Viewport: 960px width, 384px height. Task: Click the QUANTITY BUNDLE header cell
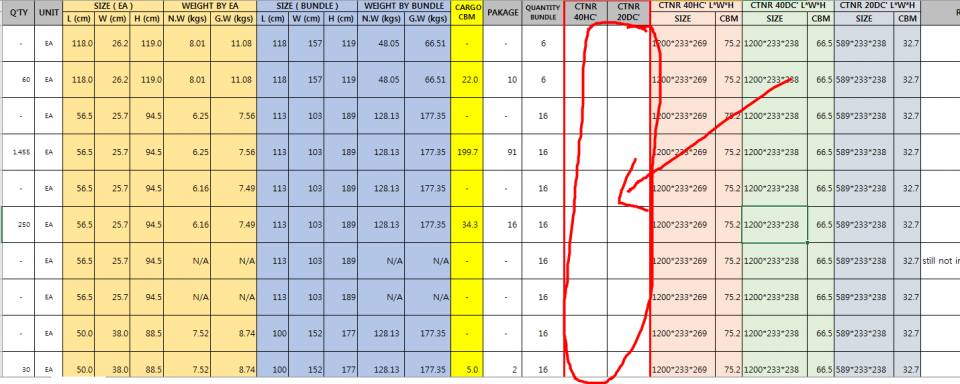coord(542,12)
